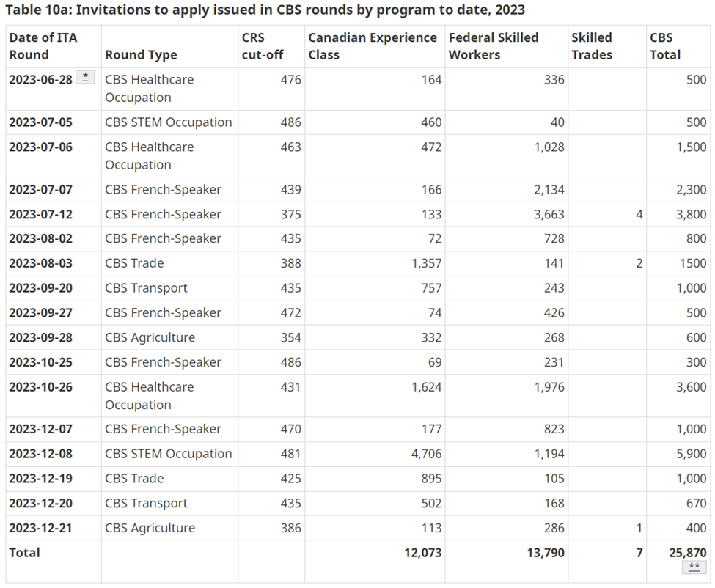Screen dimensions: 715x588
Task: Open the double-asterisk footnote under 25,870
Action: pyautogui.click(x=694, y=567)
